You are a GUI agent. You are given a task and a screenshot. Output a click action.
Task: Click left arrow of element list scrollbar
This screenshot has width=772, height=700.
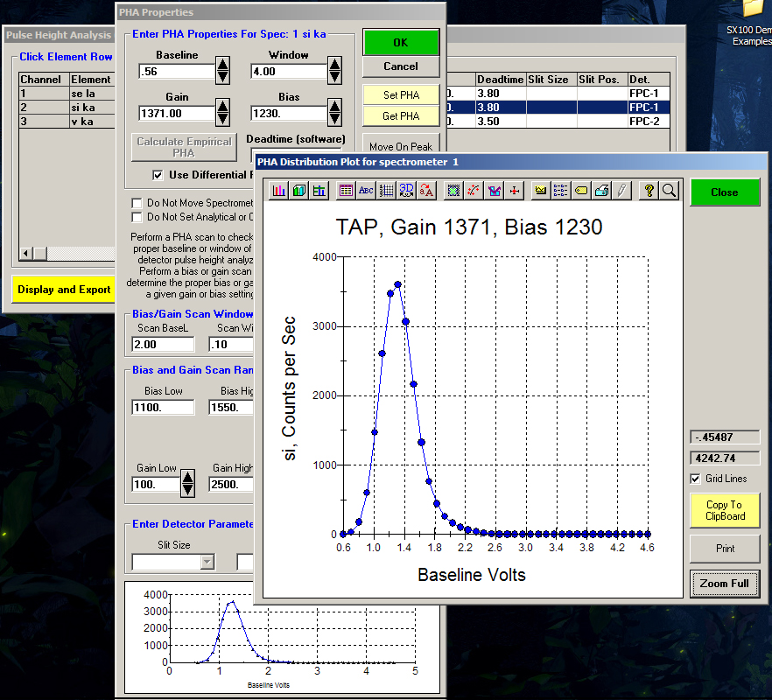pos(25,254)
